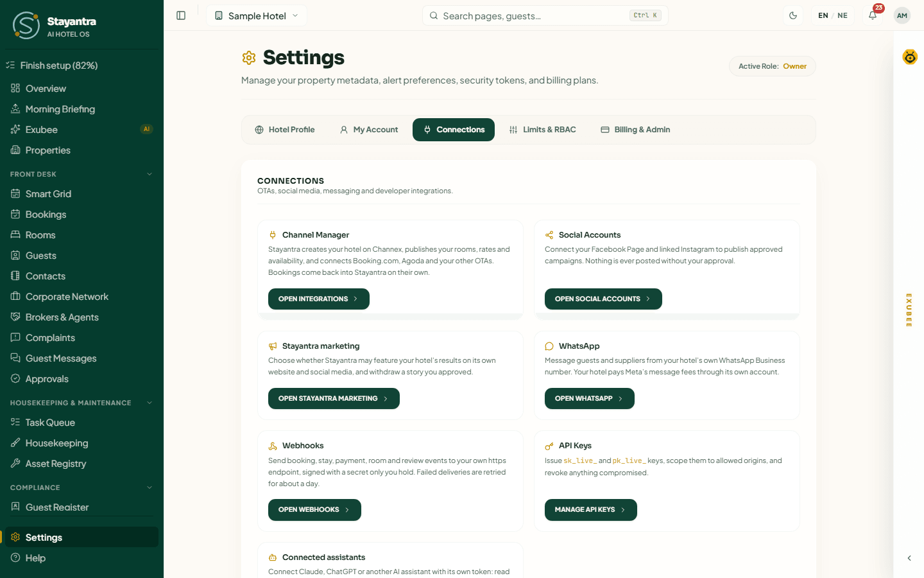Select the Limits & RBAC tab
This screenshot has width=924, height=578.
542,130
